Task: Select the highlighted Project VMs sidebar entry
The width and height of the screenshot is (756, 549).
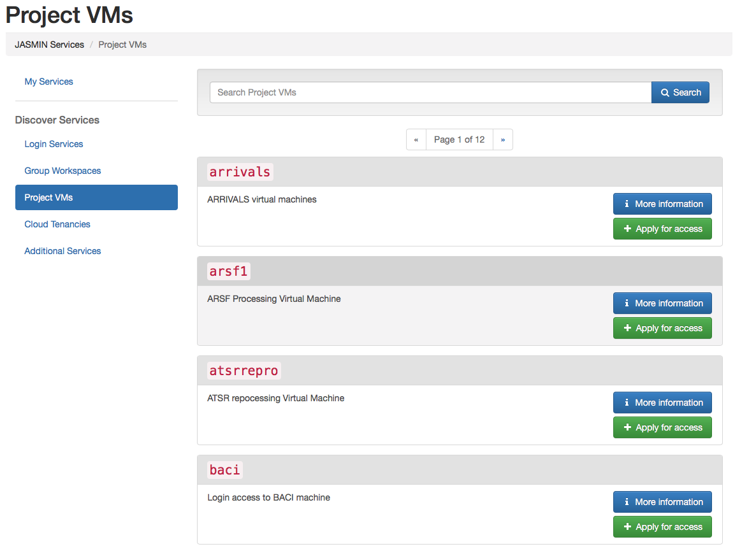Action: [96, 197]
